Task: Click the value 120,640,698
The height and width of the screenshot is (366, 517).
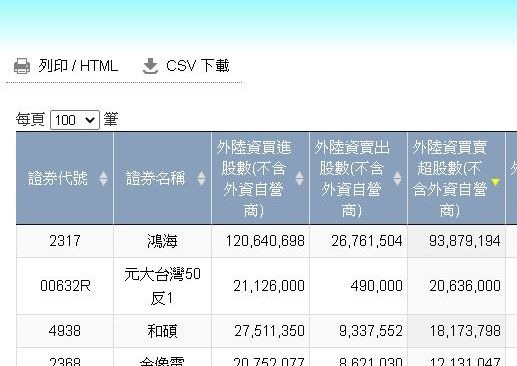Action: pos(265,241)
